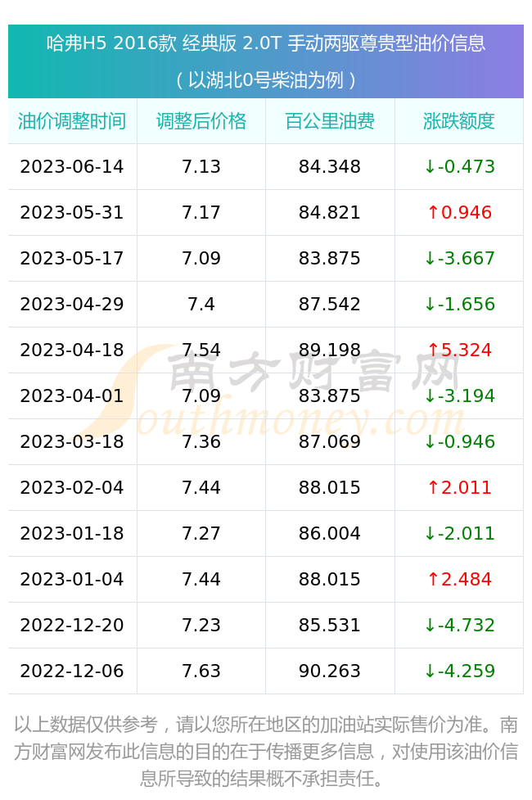This screenshot has width=532, height=800.
Task: Click the change value ↓-0.473
Action: 460,166
